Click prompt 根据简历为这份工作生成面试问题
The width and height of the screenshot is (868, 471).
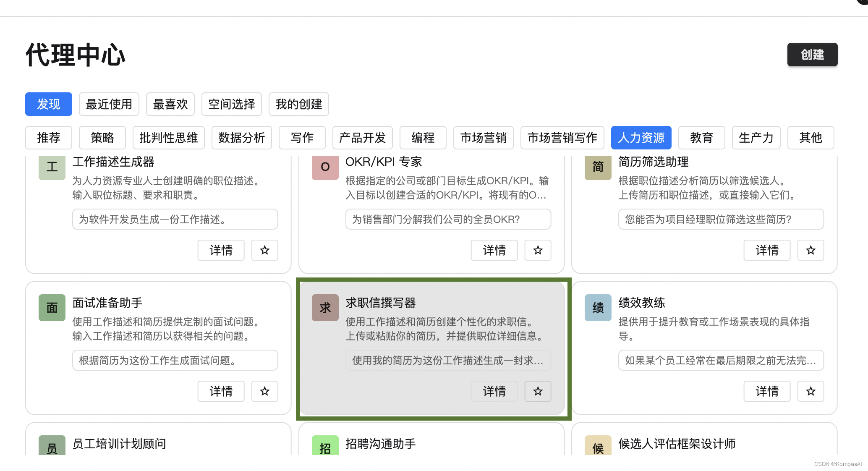pos(175,360)
